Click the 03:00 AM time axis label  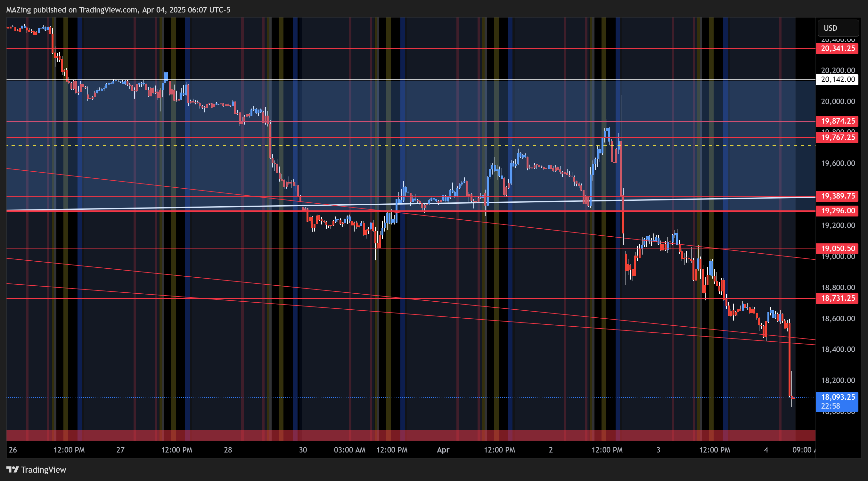click(349, 450)
